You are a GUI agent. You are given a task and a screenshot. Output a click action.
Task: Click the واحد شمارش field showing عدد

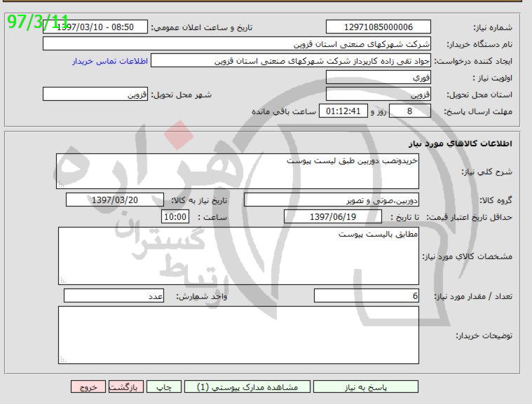click(114, 295)
